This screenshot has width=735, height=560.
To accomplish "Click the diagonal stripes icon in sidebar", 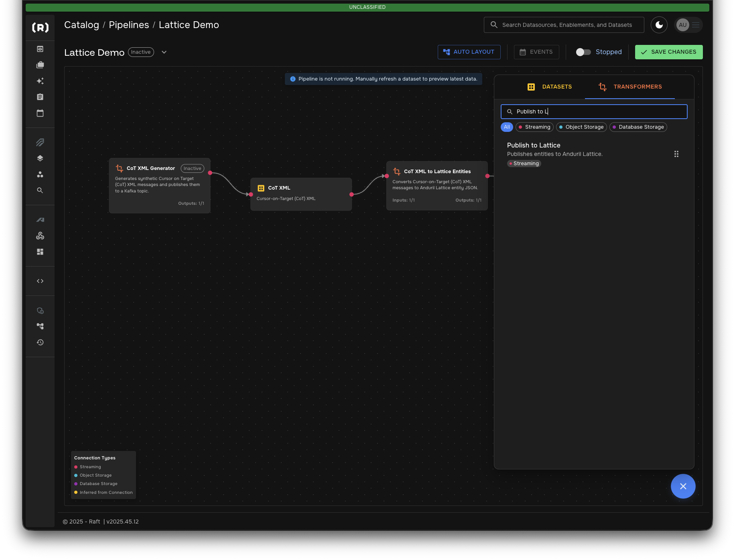I will [40, 142].
